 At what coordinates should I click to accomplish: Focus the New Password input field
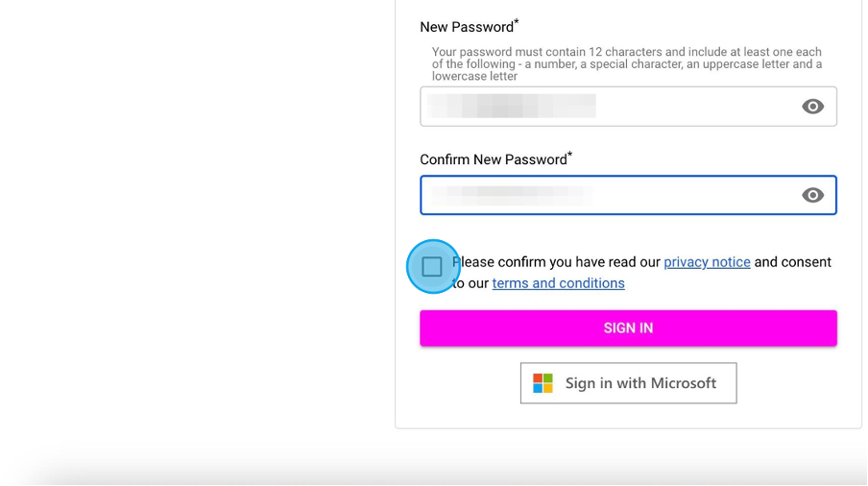point(628,107)
